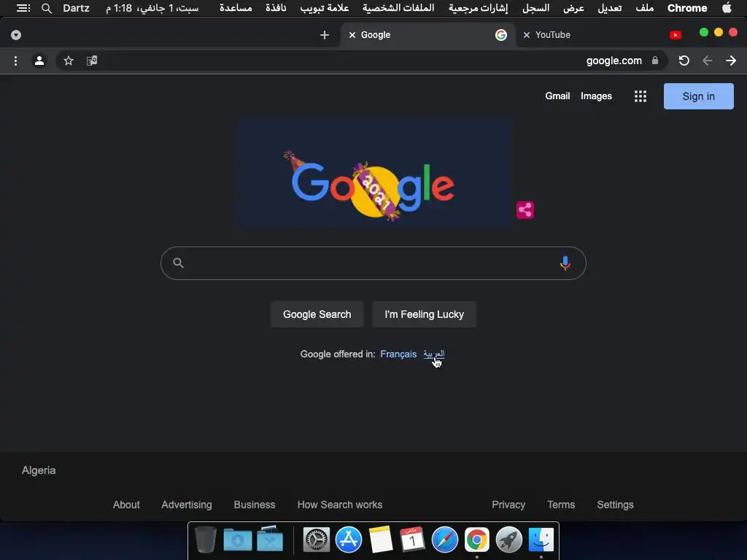Click the translate page icon in address bar

tap(92, 61)
